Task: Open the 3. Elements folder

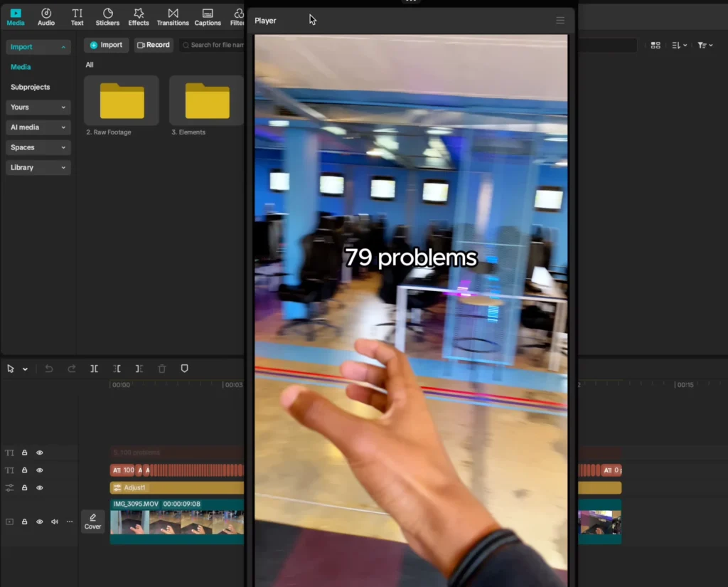Action: 207,101
